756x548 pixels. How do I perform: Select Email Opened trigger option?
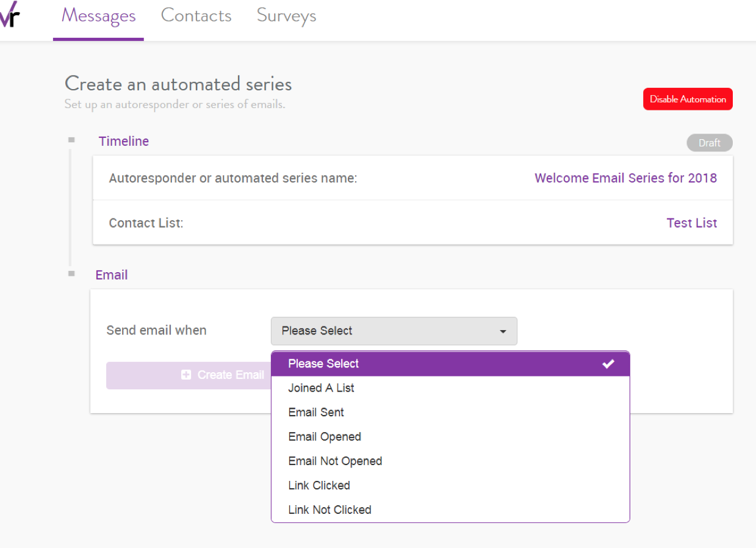[x=325, y=437]
